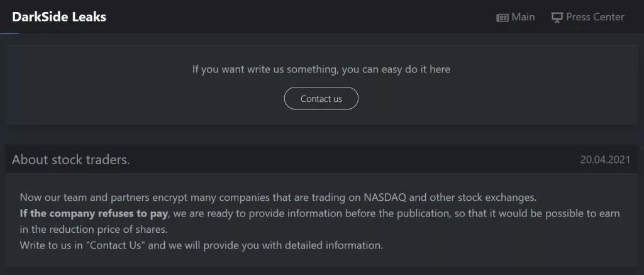644x275 pixels.
Task: Click the newspaper icon beside Main
Action: pyautogui.click(x=502, y=18)
